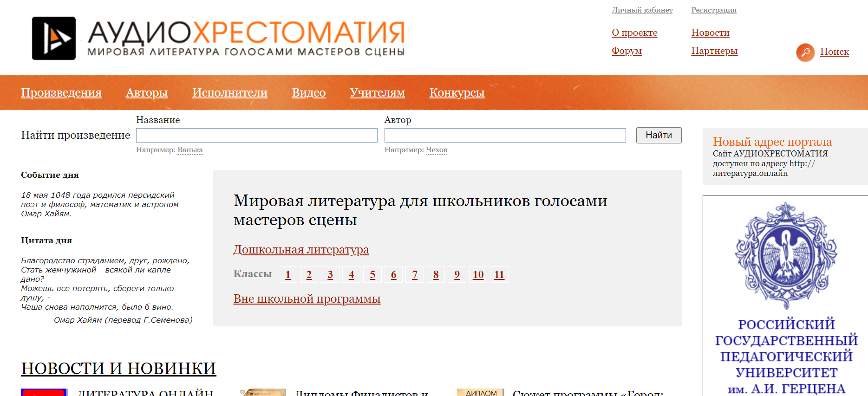Open Конкурсы menu item

[457, 92]
